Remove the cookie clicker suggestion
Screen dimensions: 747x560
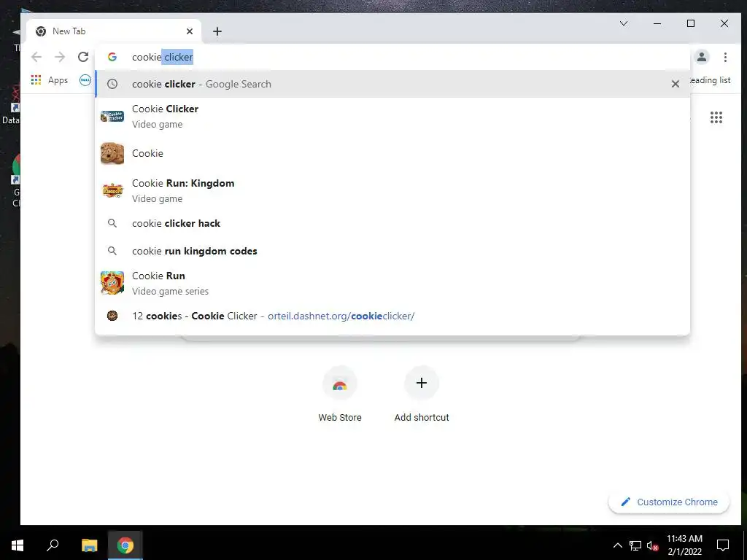675,84
